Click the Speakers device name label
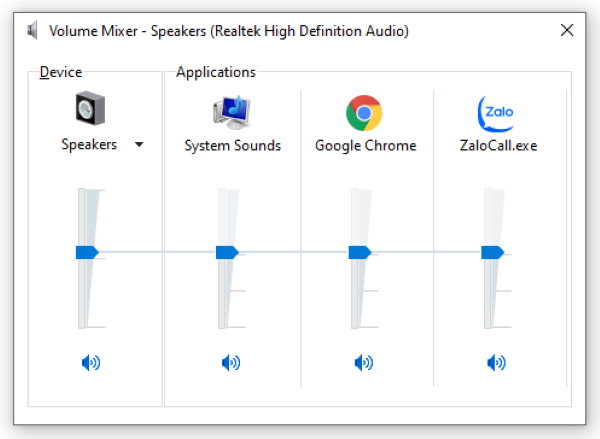The height and width of the screenshot is (439, 600). click(x=89, y=145)
